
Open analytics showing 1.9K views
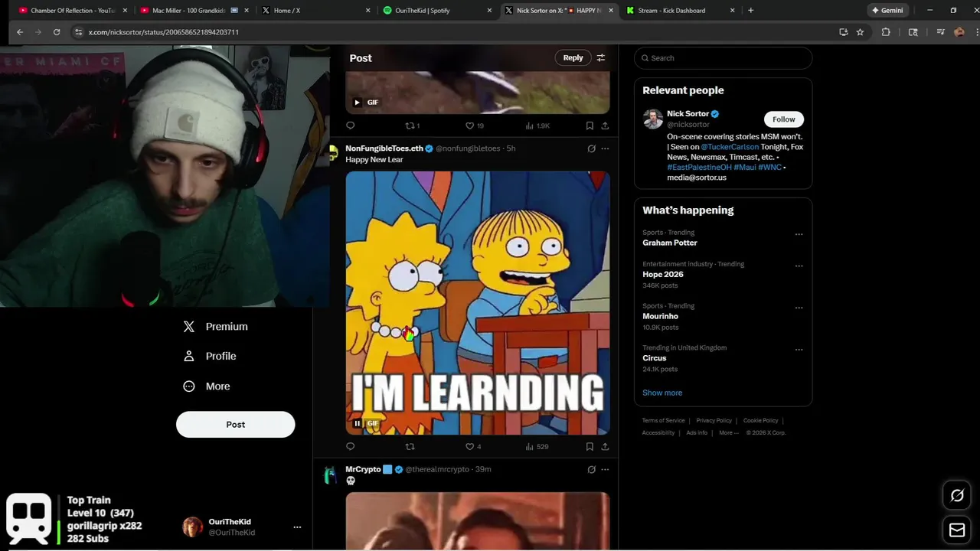538,126
